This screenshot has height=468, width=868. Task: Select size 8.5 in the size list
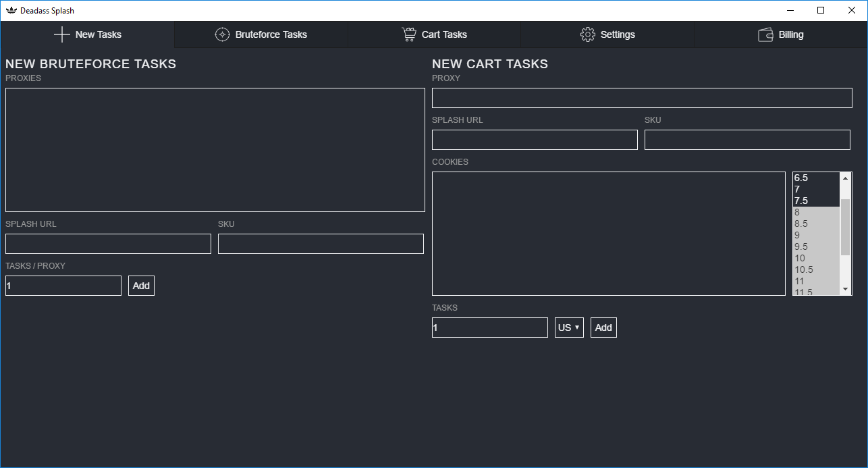[x=816, y=224]
